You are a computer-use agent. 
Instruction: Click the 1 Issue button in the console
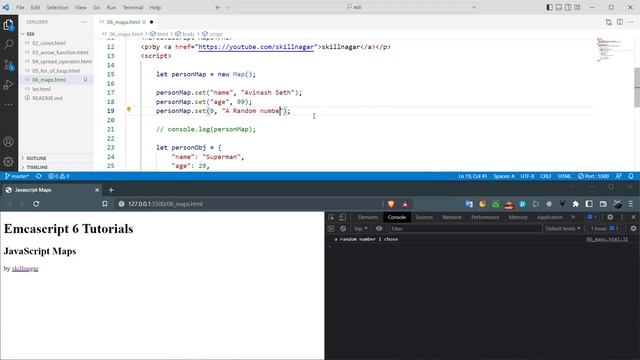tap(604, 229)
